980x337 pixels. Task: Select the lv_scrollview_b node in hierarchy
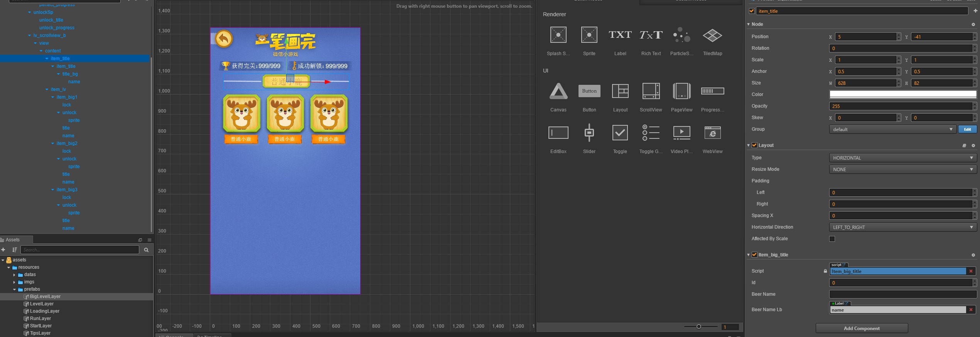click(x=49, y=35)
